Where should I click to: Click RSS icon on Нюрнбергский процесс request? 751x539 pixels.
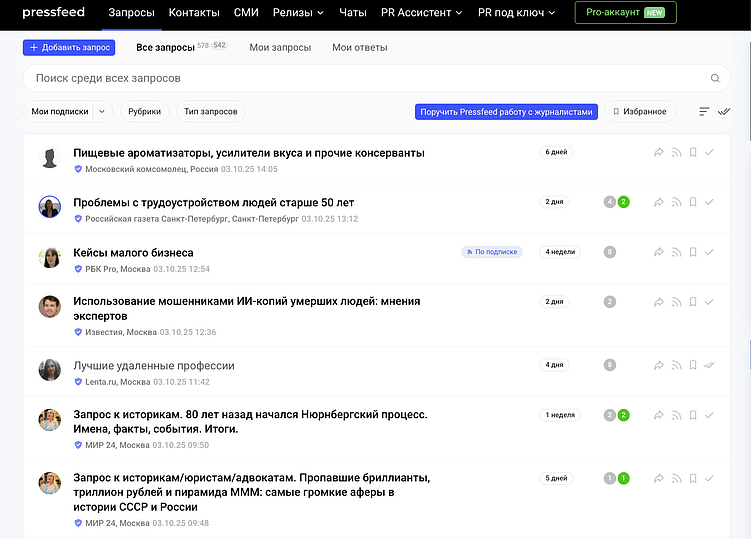click(676, 415)
